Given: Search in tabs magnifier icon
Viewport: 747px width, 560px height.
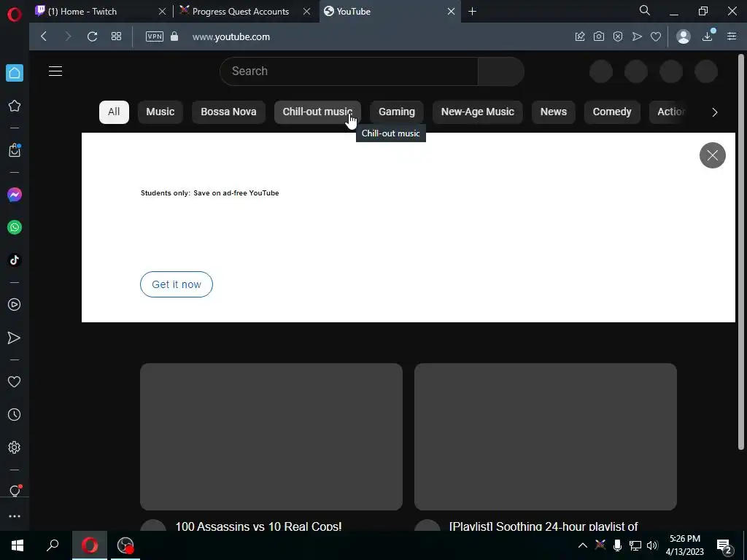Looking at the screenshot, I should pyautogui.click(x=645, y=10).
